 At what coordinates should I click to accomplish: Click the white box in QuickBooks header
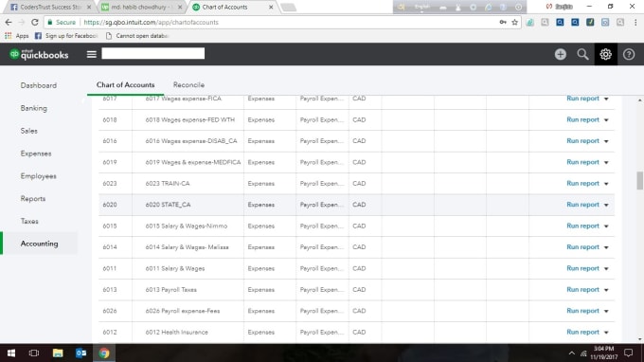click(152, 53)
